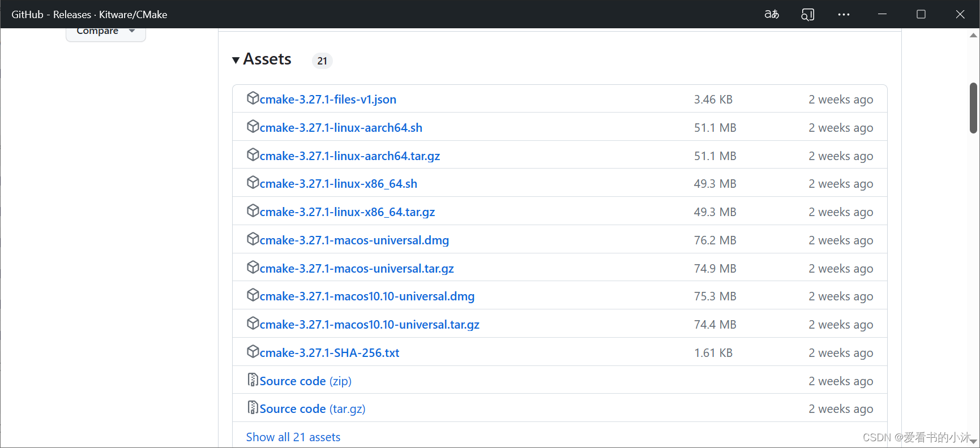980x448 pixels.
Task: Open cmake-3.27.1-SHA-256.txt link
Action: click(x=329, y=352)
